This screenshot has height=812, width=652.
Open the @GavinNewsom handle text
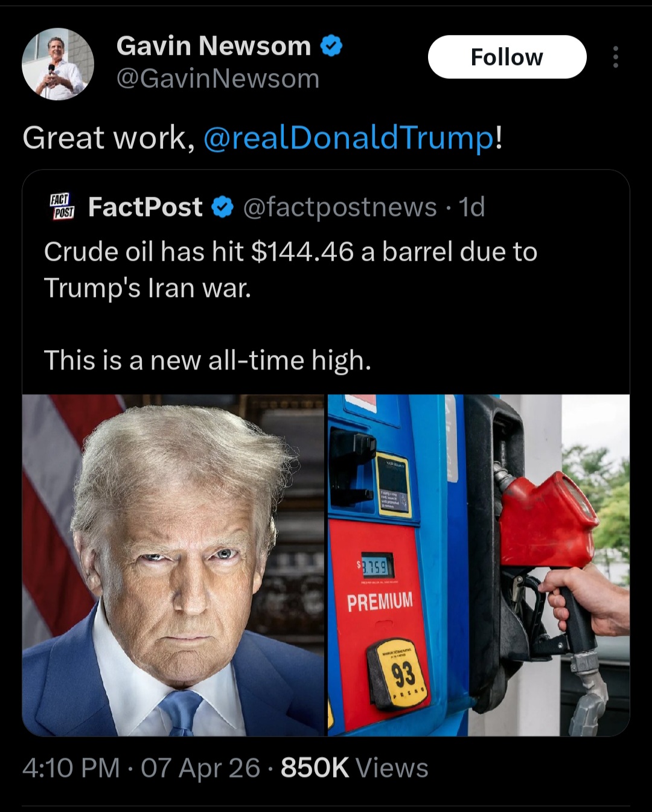coord(217,79)
